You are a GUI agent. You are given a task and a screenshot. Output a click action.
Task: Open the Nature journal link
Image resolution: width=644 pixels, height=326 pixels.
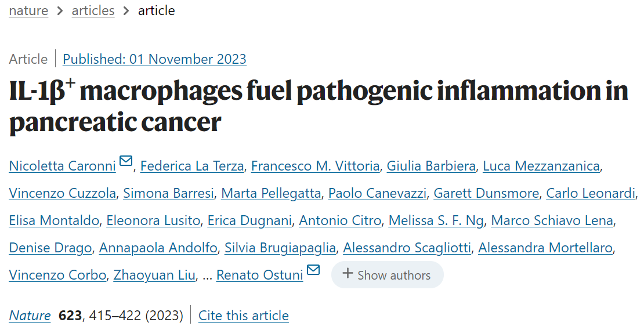tap(30, 316)
